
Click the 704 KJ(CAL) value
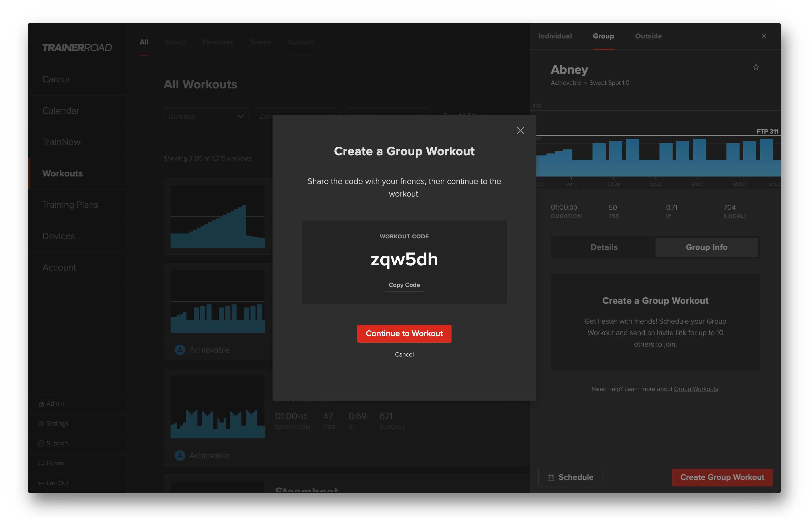point(729,207)
